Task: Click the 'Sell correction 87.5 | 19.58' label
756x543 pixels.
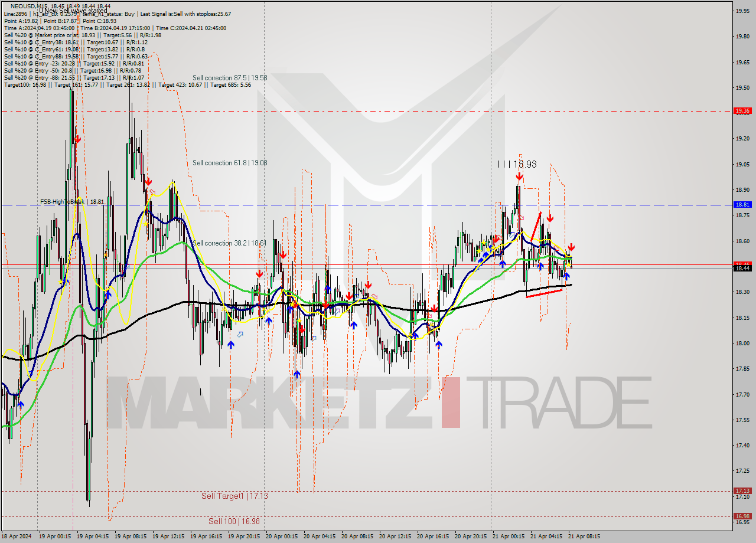Action: (230, 77)
